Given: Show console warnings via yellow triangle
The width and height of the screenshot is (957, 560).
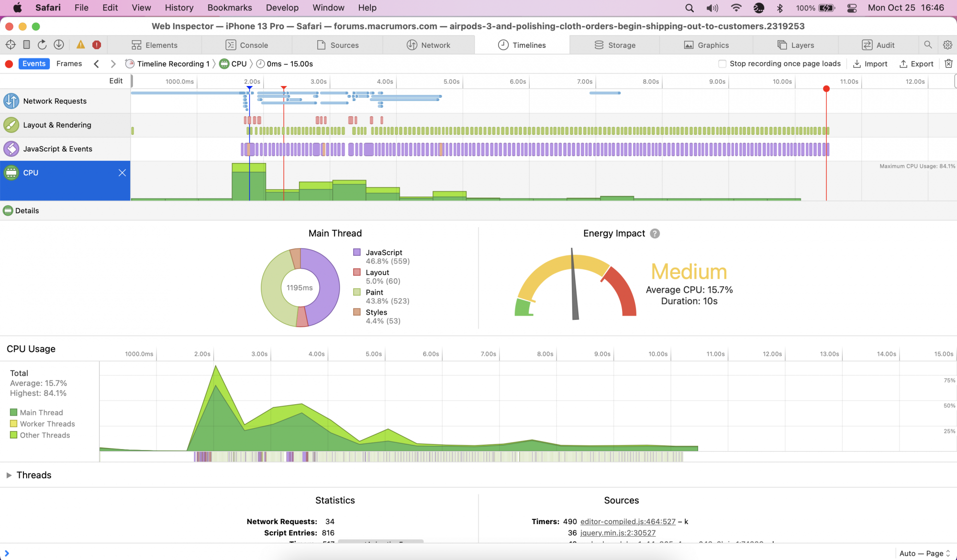Looking at the screenshot, I should (80, 45).
